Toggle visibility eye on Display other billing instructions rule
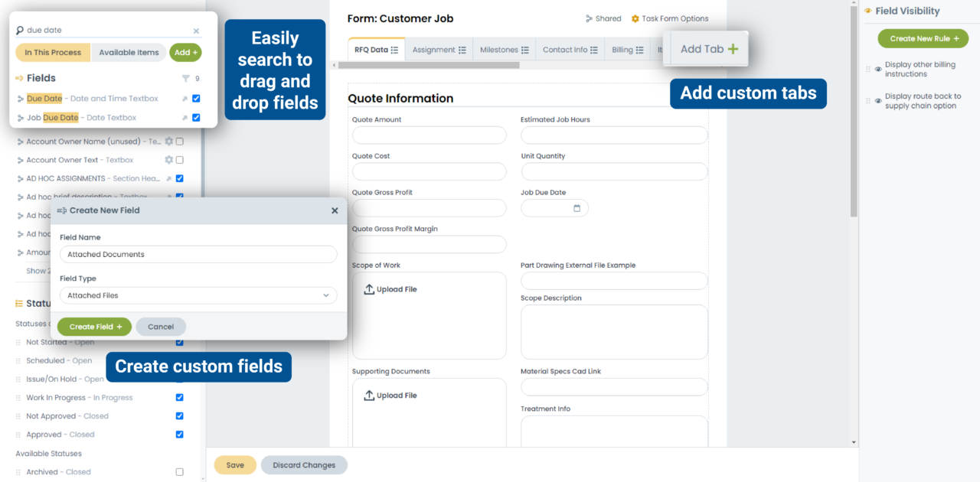Screen dimensions: 980x482 (x=877, y=69)
